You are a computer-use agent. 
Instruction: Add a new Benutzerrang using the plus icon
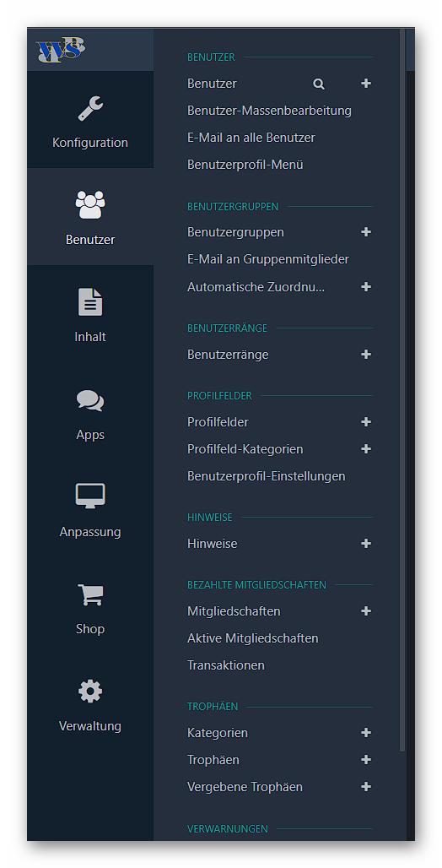tap(365, 355)
